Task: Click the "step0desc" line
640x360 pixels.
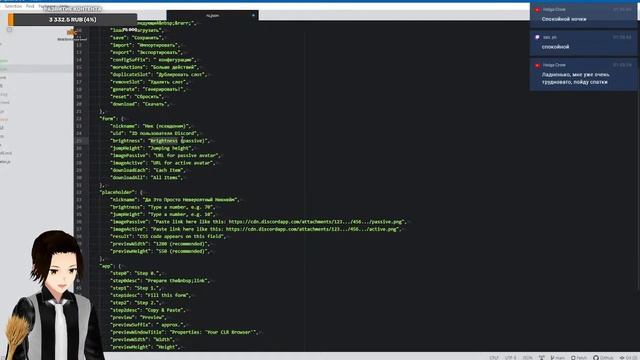Action: coord(161,281)
